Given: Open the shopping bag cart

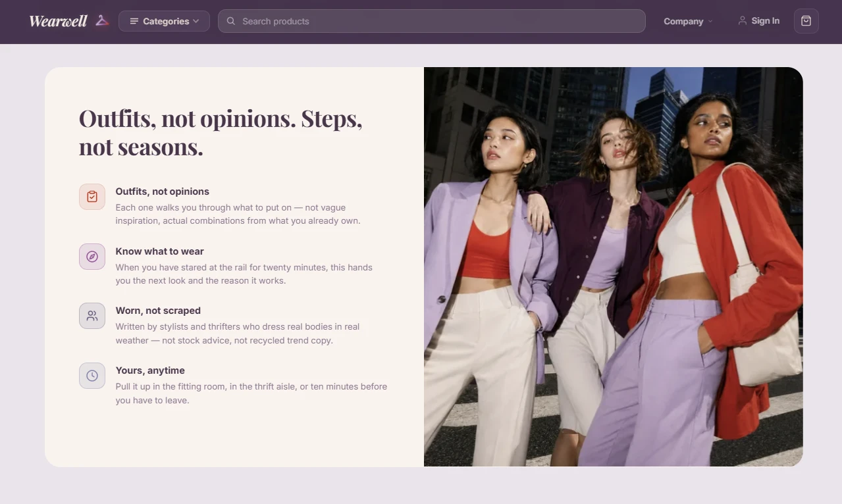Looking at the screenshot, I should pyautogui.click(x=806, y=21).
